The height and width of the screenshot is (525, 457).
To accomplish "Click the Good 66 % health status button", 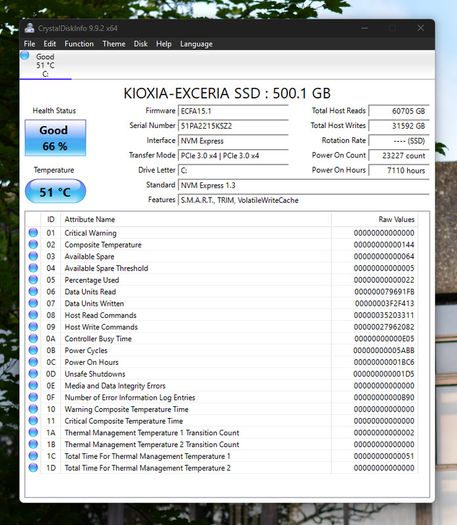I will point(55,138).
